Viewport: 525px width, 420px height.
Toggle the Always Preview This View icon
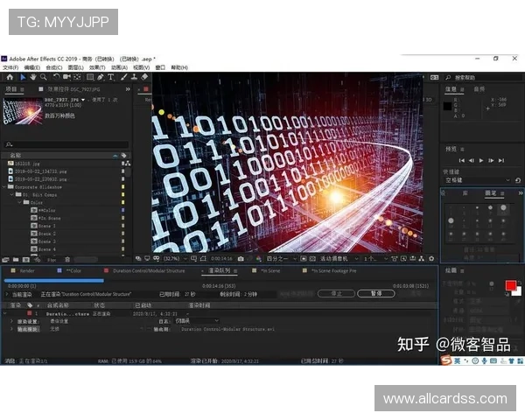coord(138,259)
